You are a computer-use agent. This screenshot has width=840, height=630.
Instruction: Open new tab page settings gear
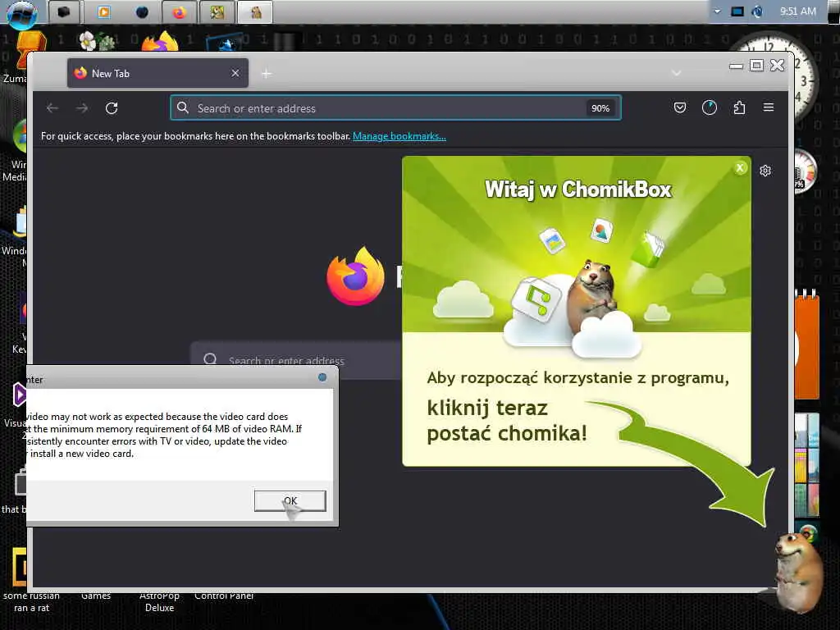[x=765, y=171]
